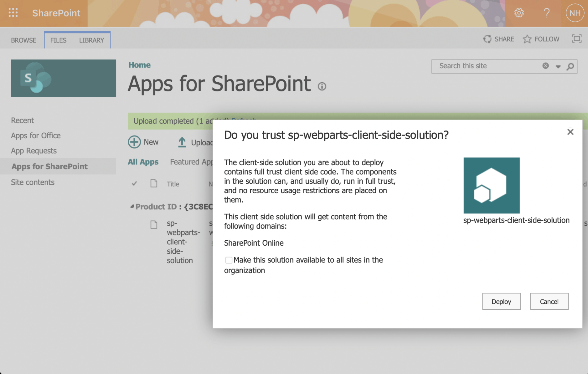The width and height of the screenshot is (588, 374).
Task: Collapse the Product ID group
Action: click(x=132, y=206)
